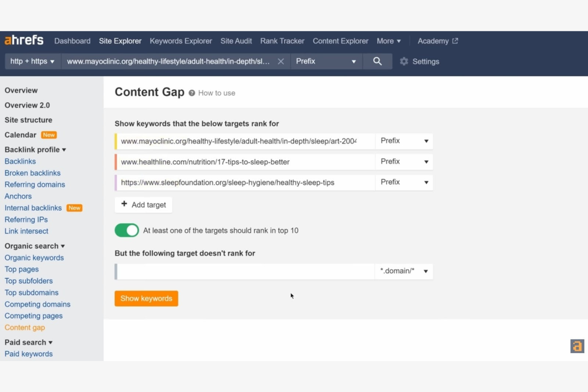Open Paid keywords report
The image size is (588, 392).
(29, 354)
